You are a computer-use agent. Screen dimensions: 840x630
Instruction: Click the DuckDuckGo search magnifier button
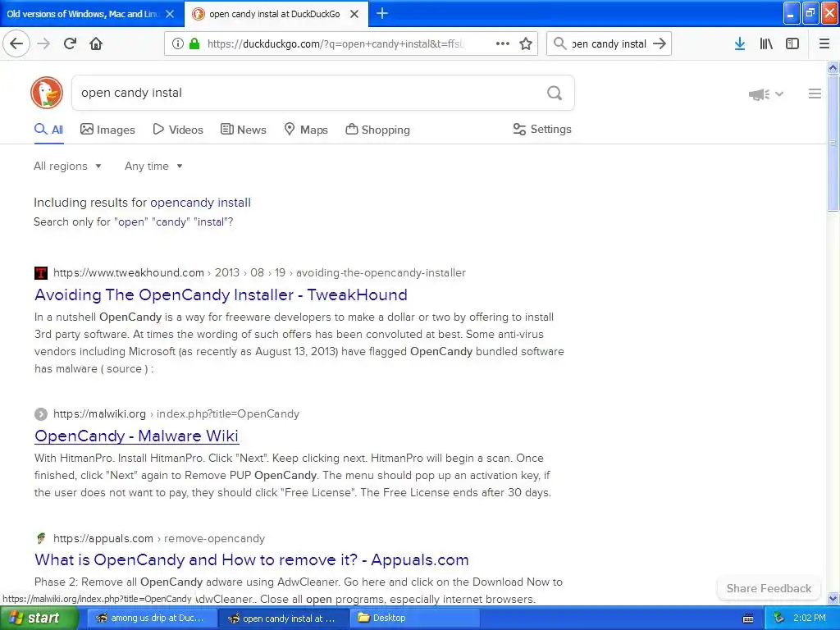pos(555,94)
